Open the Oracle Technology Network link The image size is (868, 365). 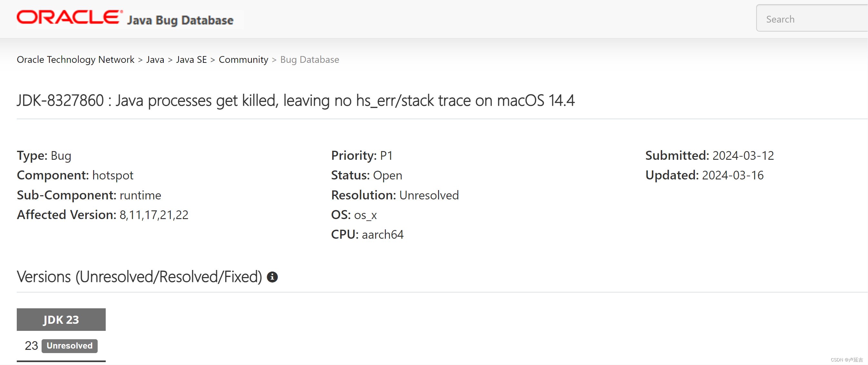tap(75, 59)
